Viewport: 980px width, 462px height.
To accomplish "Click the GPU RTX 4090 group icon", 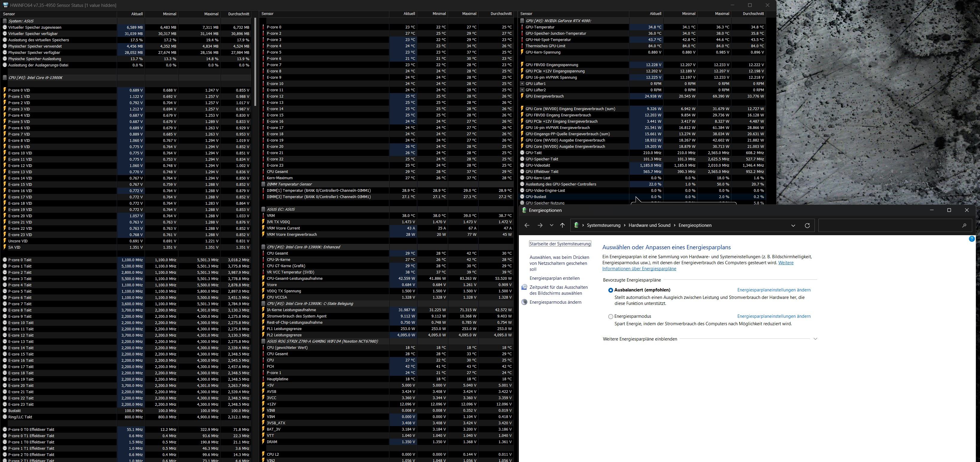I will (523, 21).
